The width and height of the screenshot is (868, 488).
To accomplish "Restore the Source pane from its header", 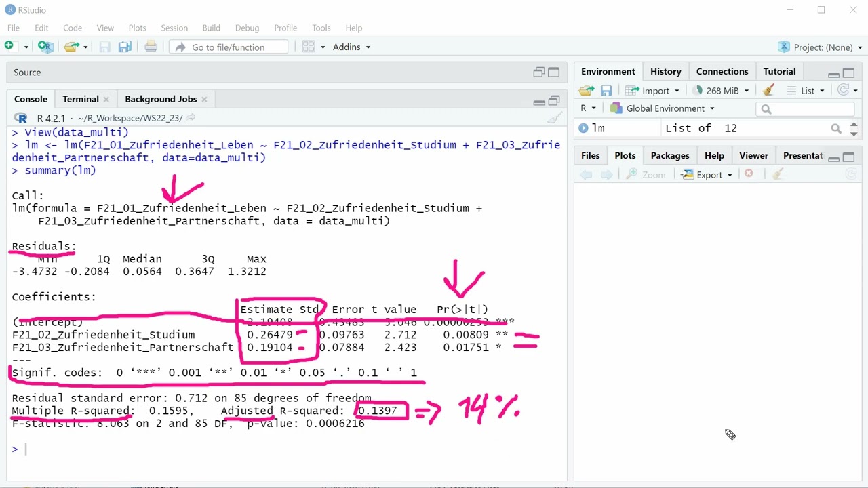I will coord(539,73).
